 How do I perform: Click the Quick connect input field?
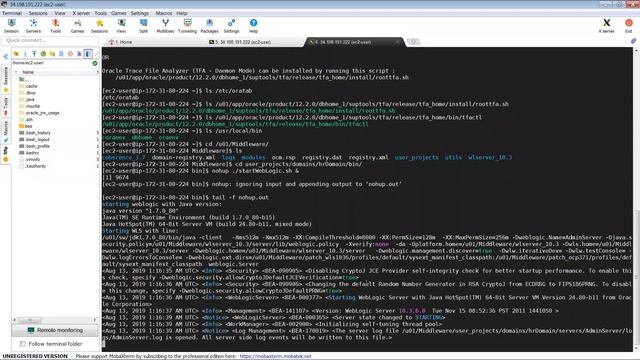click(x=50, y=40)
